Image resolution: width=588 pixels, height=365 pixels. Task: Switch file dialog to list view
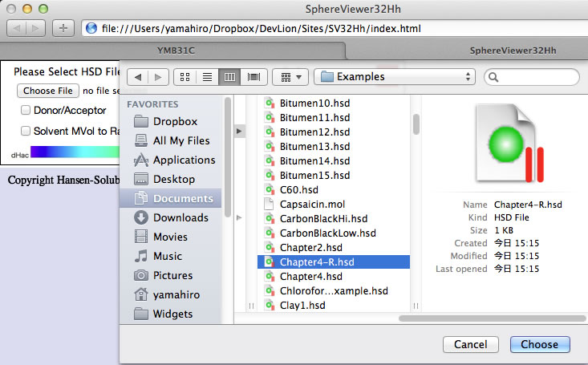(207, 77)
